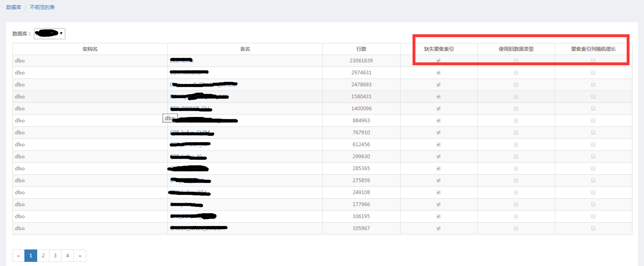Click the 行数 column header

(361, 49)
